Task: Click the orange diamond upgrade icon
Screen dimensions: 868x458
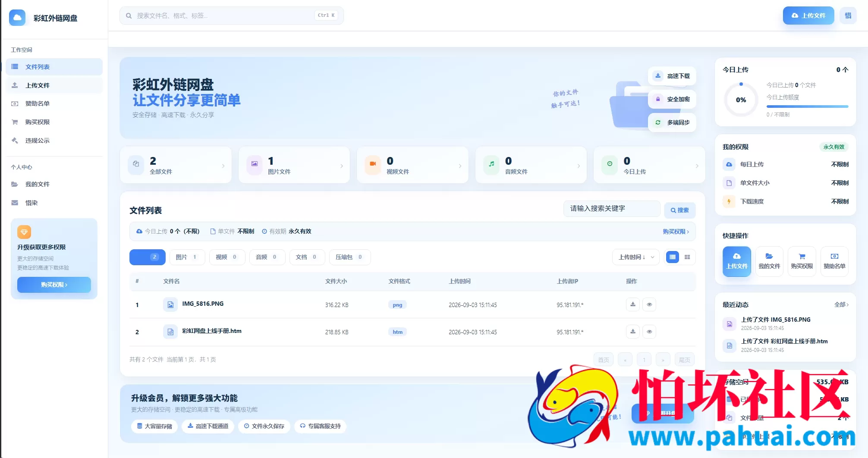Action: [x=24, y=232]
